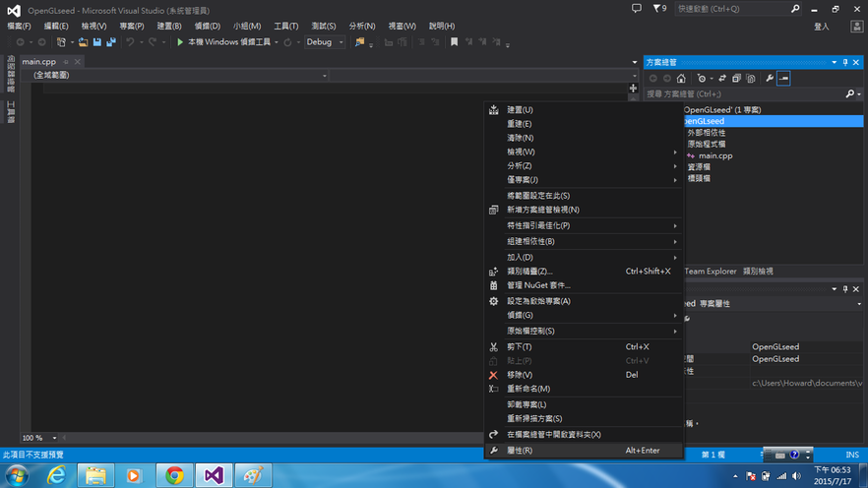868x488 pixels.
Task: Select the 資源檔 folder in Solution Explorer
Action: point(699,167)
